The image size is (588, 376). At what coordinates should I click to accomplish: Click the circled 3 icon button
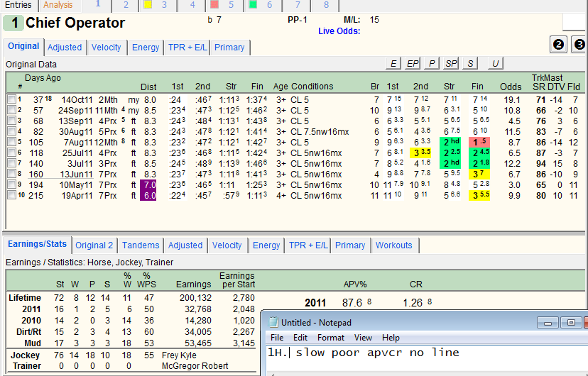tap(579, 45)
